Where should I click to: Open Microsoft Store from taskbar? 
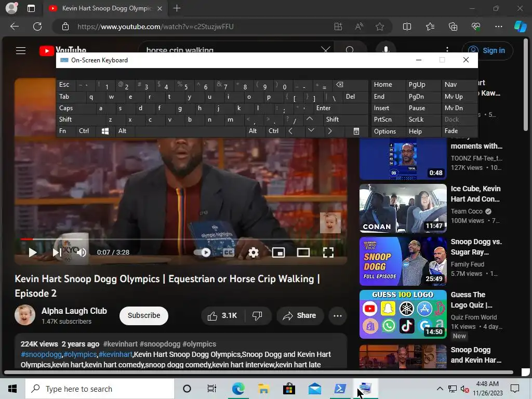pyautogui.click(x=289, y=389)
